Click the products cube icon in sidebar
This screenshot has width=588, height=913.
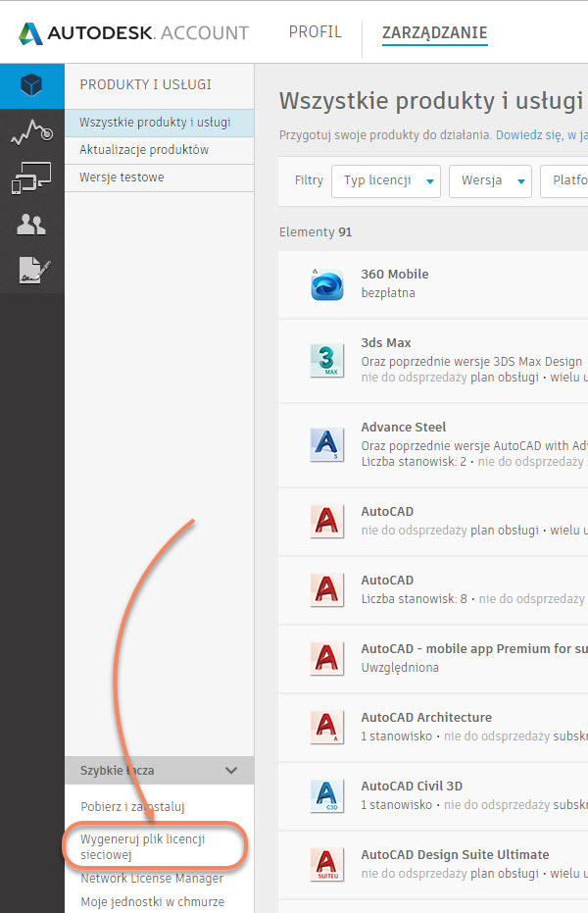[31, 86]
